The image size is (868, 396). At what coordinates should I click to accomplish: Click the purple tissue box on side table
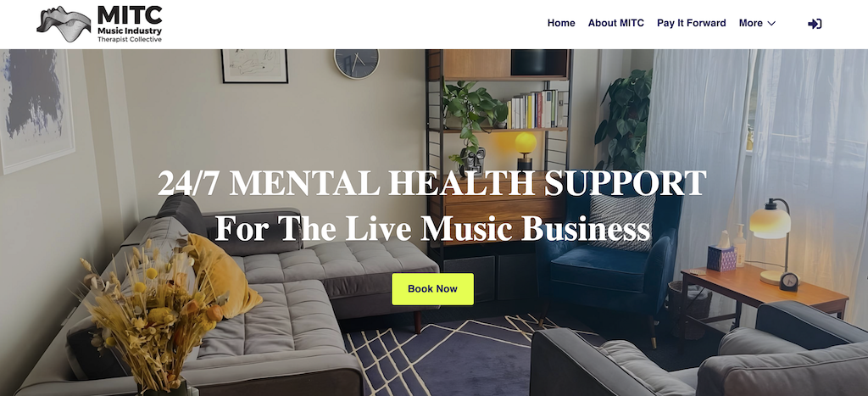pyautogui.click(x=722, y=256)
